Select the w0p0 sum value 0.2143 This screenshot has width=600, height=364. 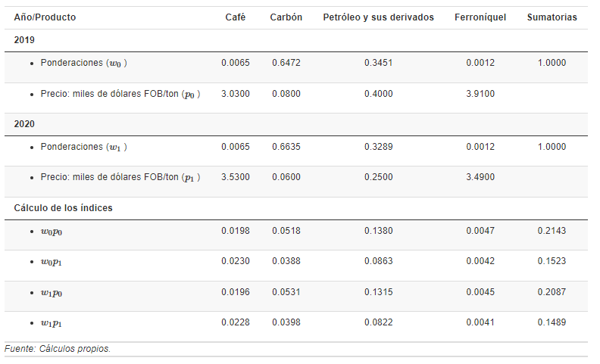coord(552,231)
